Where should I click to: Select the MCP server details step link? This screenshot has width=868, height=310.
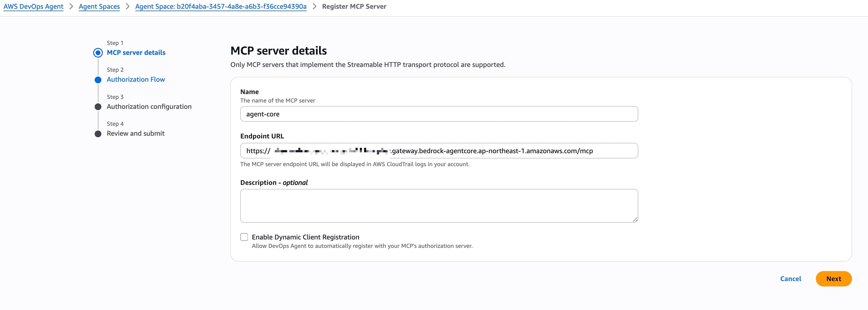click(136, 52)
